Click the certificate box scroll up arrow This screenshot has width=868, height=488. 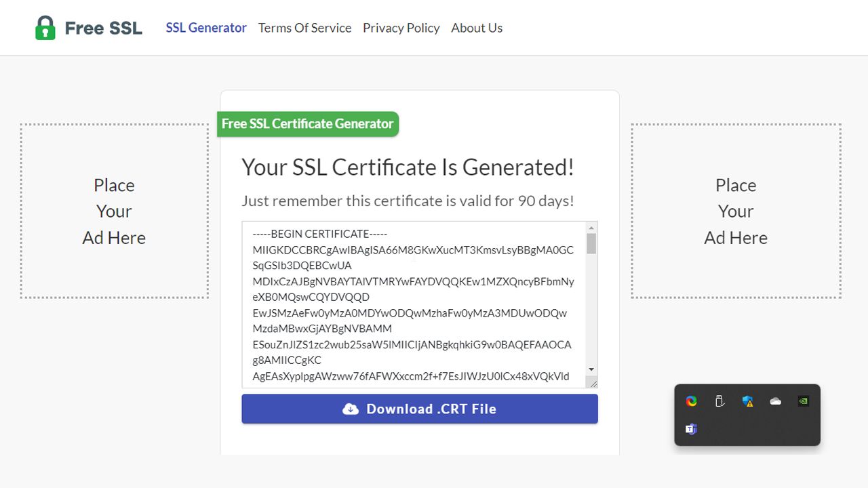click(591, 228)
